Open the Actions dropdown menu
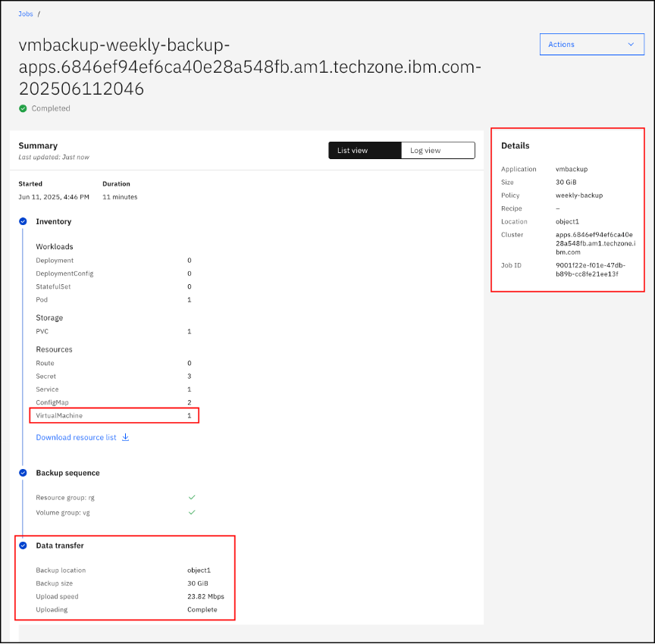 pyautogui.click(x=591, y=45)
